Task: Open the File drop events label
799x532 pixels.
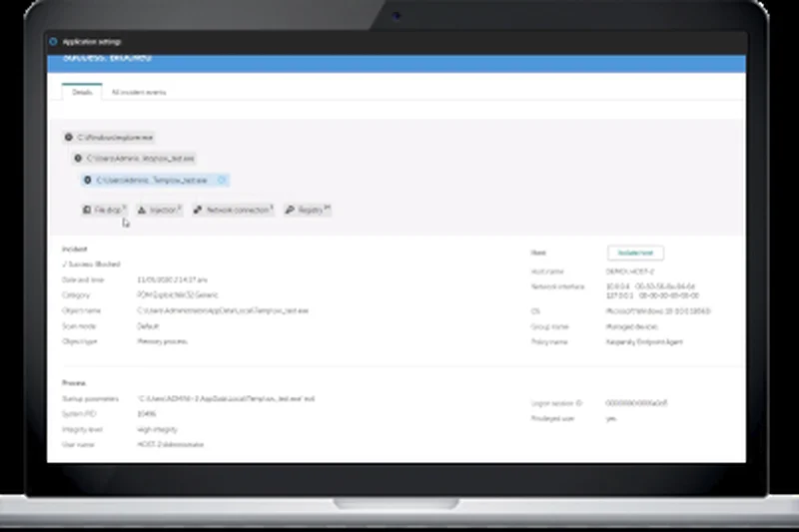Action: click(x=108, y=210)
